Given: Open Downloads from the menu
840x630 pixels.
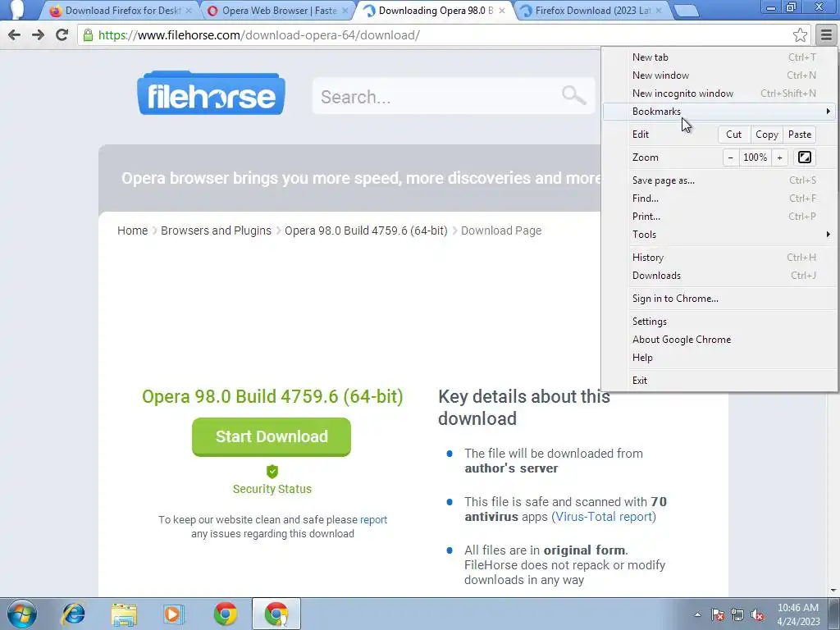Looking at the screenshot, I should [x=719, y=276].
